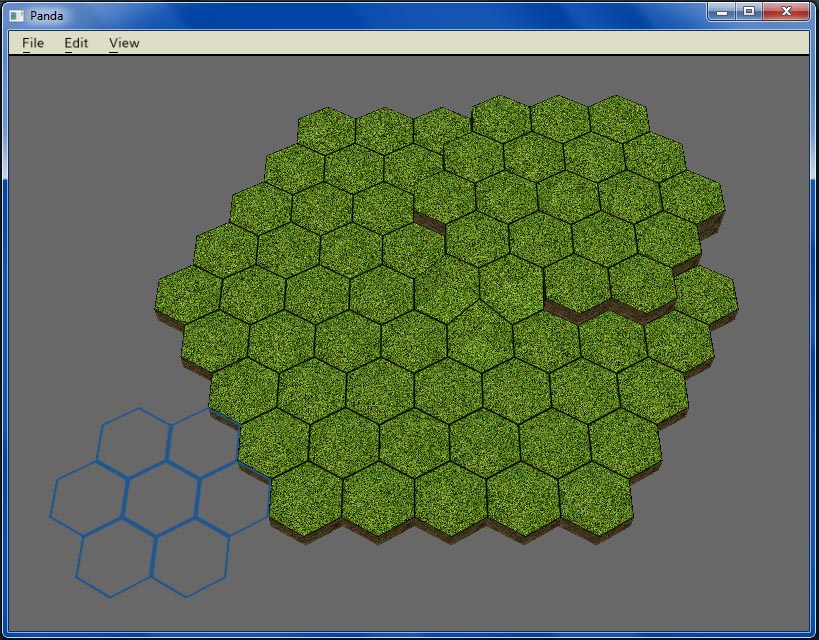Screen dimensions: 819x640
Task: Open the View menu
Action: point(124,43)
